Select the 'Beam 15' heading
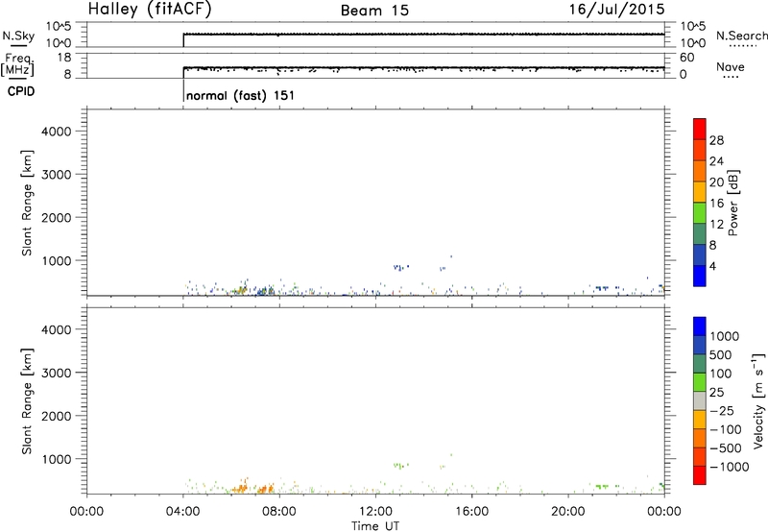Viewport: 768px width, 532px height. 374,11
